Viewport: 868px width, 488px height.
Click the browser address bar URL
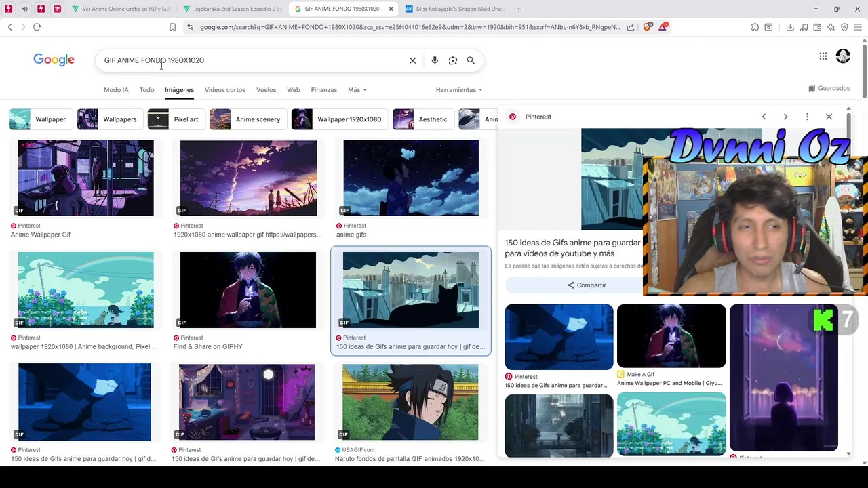point(410,27)
